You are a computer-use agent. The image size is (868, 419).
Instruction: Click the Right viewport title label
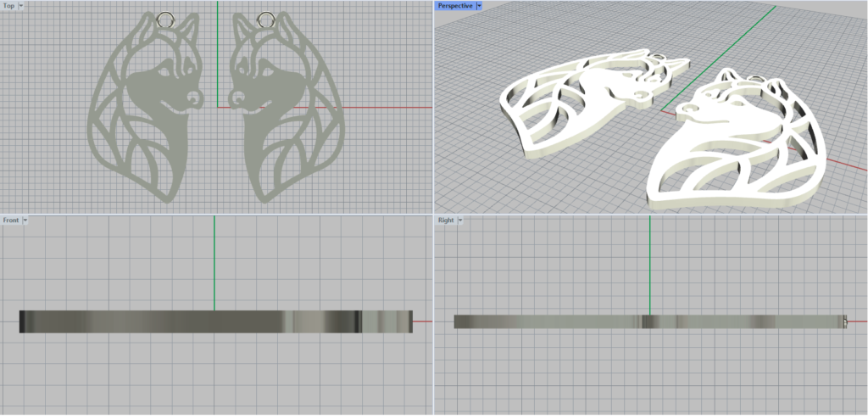(x=446, y=220)
